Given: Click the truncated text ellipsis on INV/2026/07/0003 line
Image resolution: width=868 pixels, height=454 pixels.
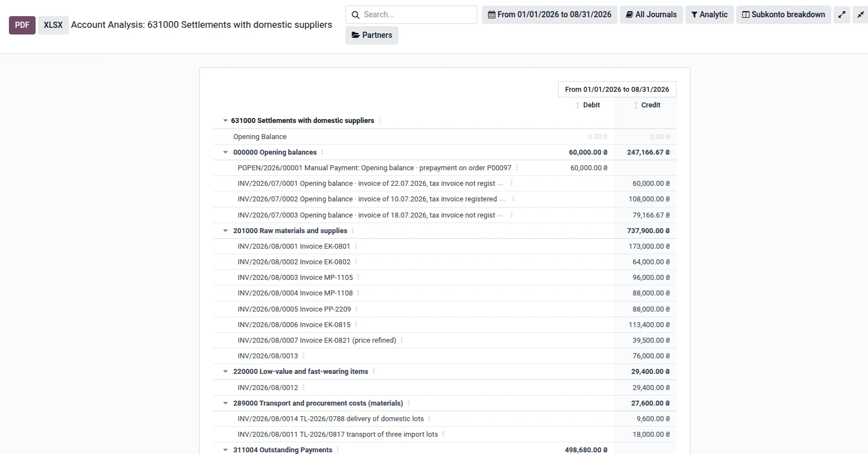Looking at the screenshot, I should 500,215.
